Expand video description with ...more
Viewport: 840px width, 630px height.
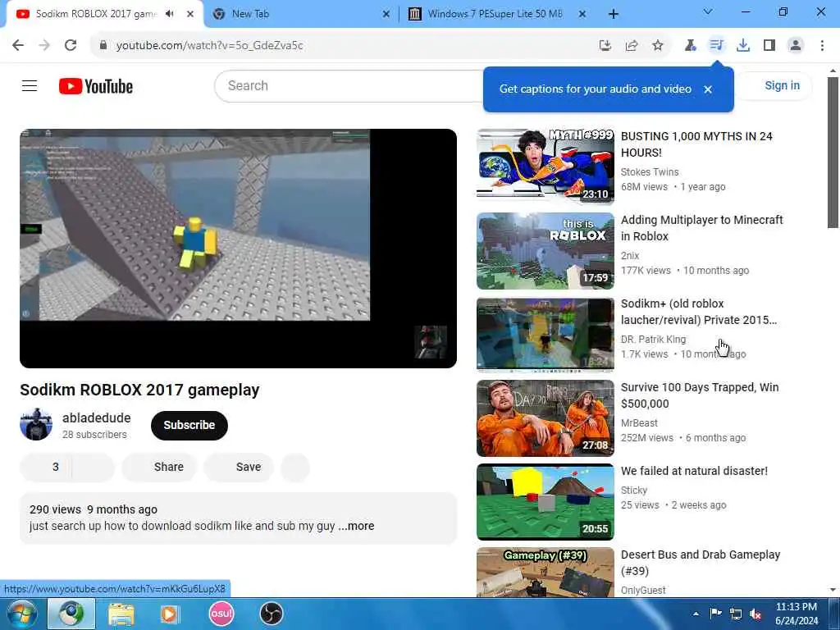tap(356, 526)
